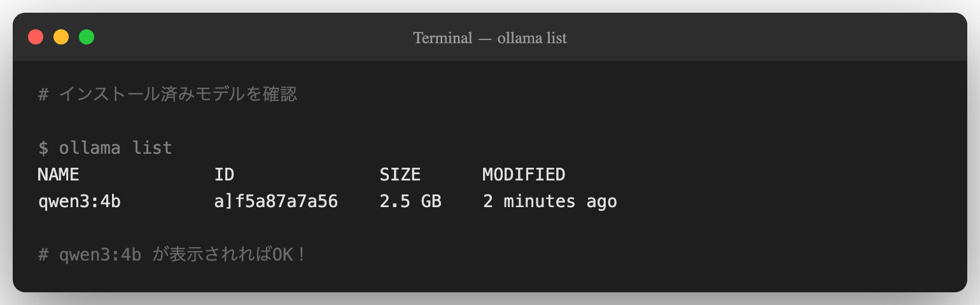Click "qwen3:4b" in the bottom comment line

pyautogui.click(x=100, y=255)
